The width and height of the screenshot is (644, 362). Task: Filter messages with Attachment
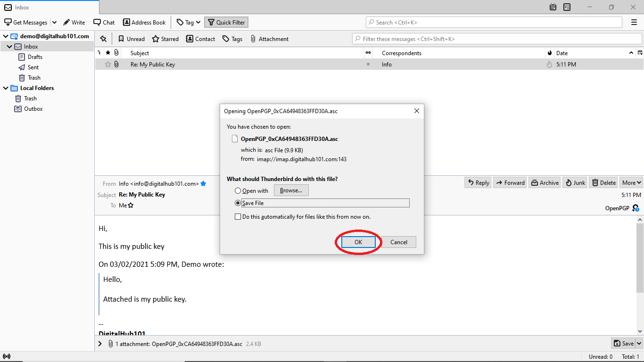(269, 39)
